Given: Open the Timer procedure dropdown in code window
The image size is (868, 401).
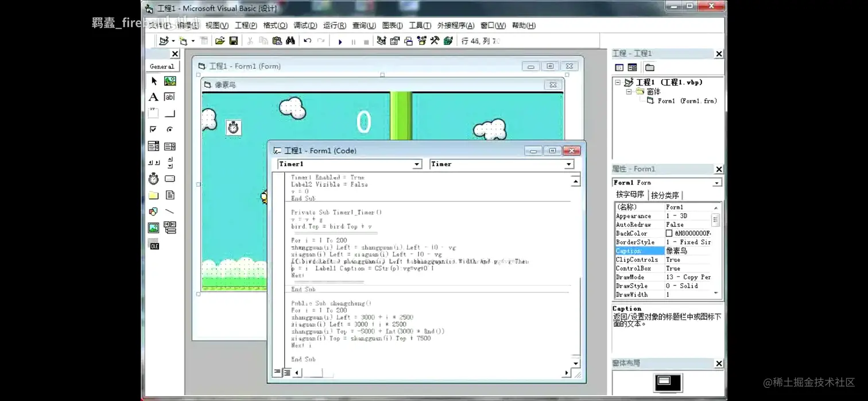Looking at the screenshot, I should coord(569,164).
